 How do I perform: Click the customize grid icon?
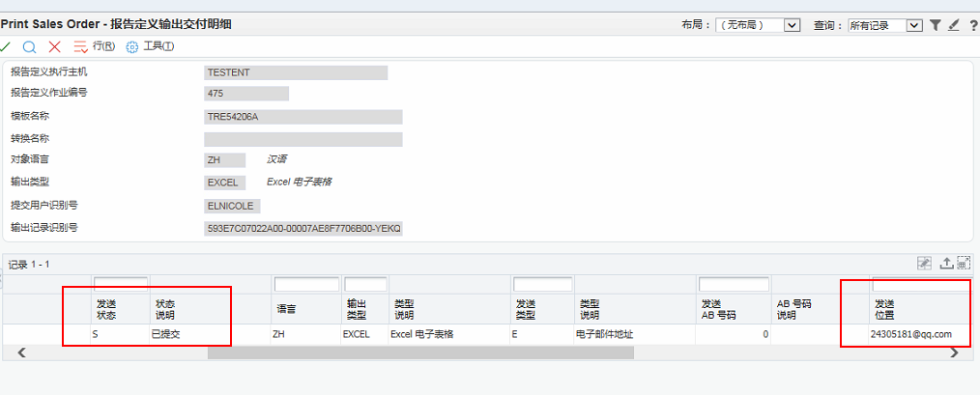tap(924, 263)
